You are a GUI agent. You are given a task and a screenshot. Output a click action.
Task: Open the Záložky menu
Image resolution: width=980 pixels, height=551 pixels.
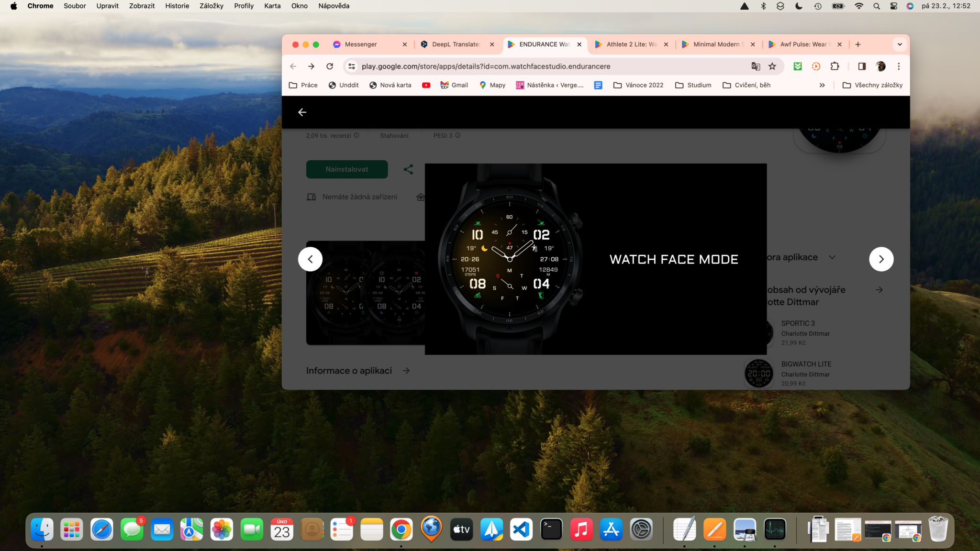[212, 6]
